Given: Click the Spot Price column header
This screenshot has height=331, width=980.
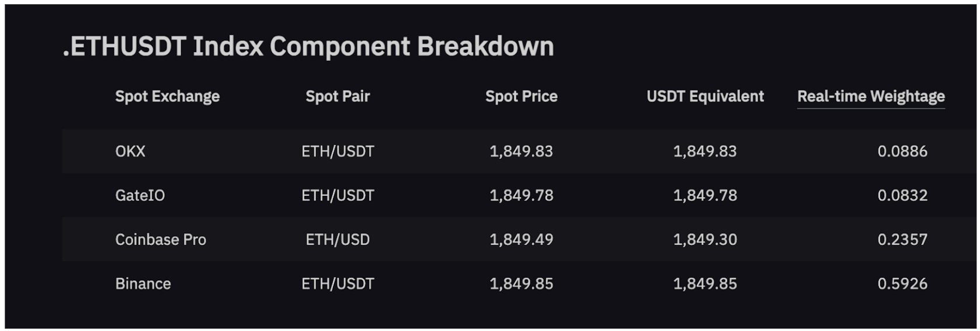Looking at the screenshot, I should pyautogui.click(x=521, y=96).
